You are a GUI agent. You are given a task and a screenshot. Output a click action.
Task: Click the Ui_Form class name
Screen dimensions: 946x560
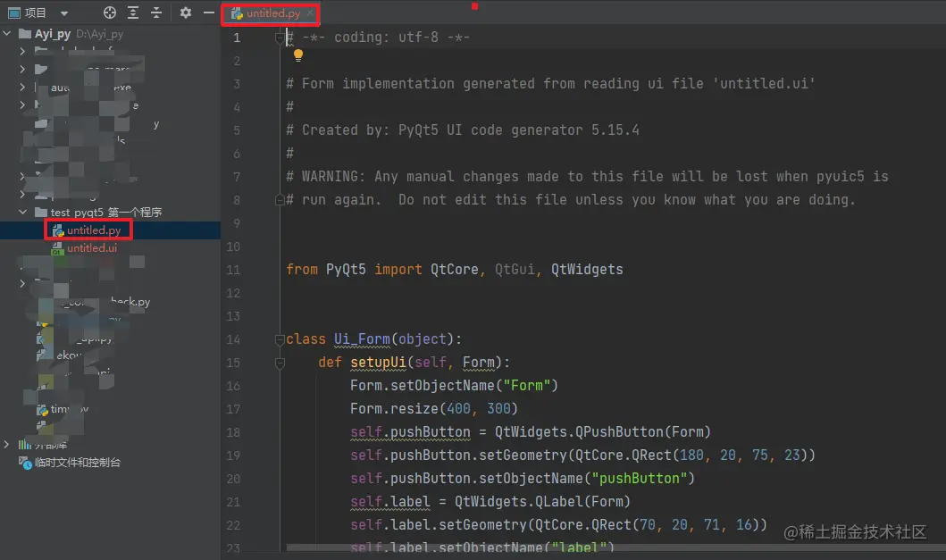(362, 339)
